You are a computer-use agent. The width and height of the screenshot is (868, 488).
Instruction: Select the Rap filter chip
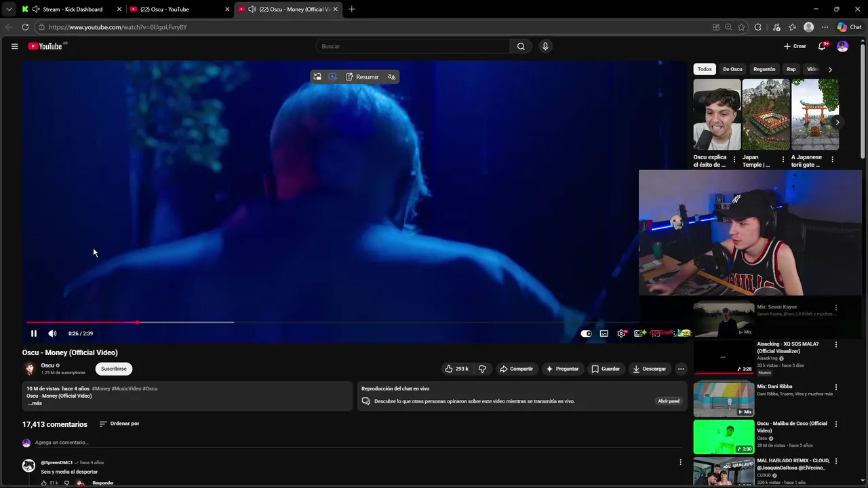click(791, 69)
